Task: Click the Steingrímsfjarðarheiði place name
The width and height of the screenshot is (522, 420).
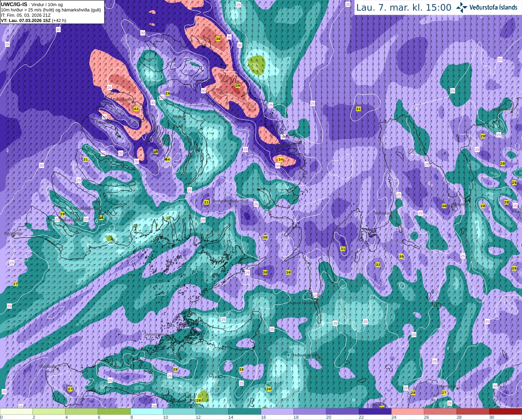Action: coord(230,201)
